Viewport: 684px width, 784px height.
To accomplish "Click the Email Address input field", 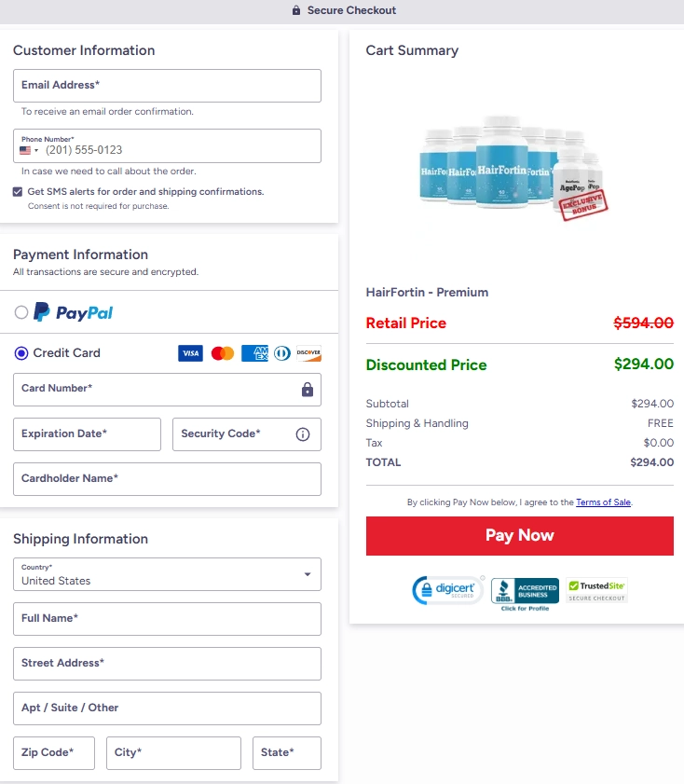I will click(x=167, y=85).
